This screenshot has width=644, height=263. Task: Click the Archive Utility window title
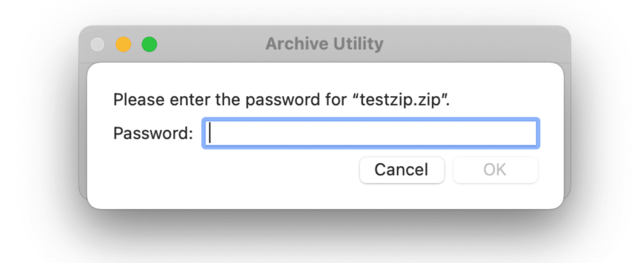pyautogui.click(x=324, y=44)
